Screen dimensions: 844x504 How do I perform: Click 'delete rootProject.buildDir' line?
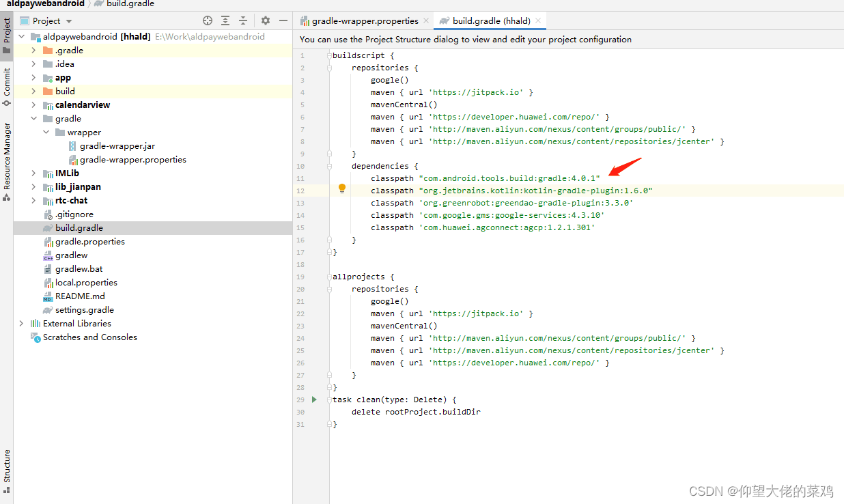click(x=416, y=412)
